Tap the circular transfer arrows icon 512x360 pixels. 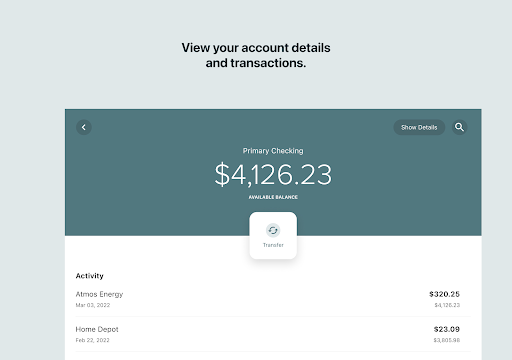(x=273, y=230)
